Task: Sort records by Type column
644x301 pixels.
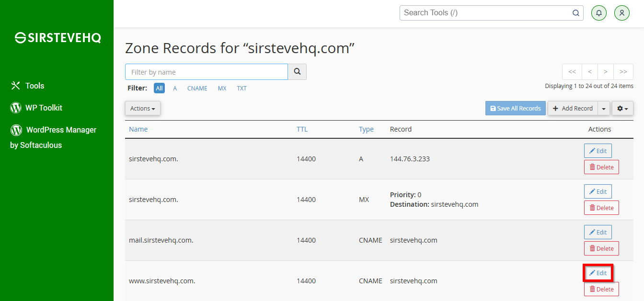Action: click(366, 129)
